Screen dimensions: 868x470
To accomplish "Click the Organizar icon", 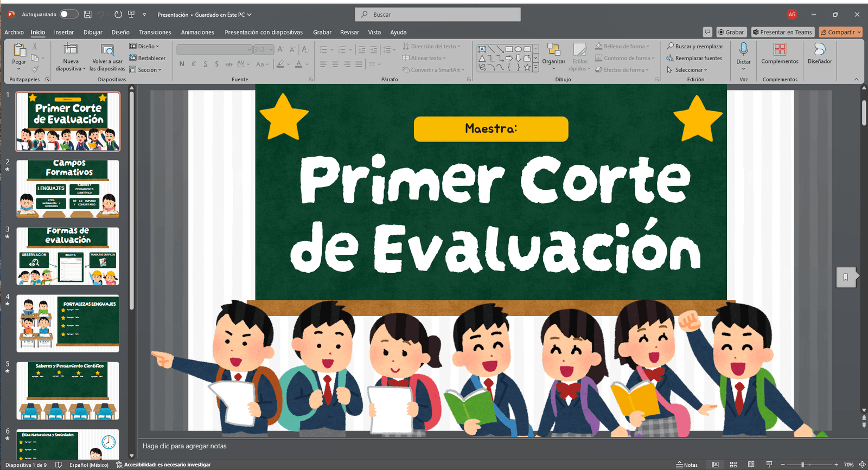I will coord(553,50).
